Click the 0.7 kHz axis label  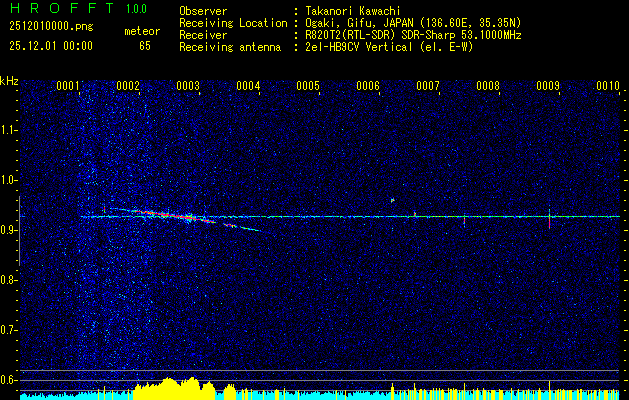click(x=8, y=330)
